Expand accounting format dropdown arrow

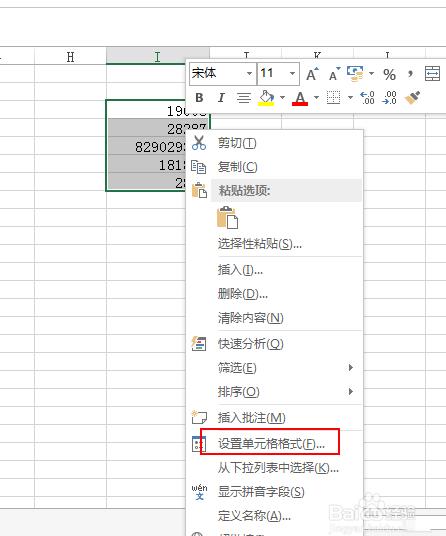coord(371,73)
